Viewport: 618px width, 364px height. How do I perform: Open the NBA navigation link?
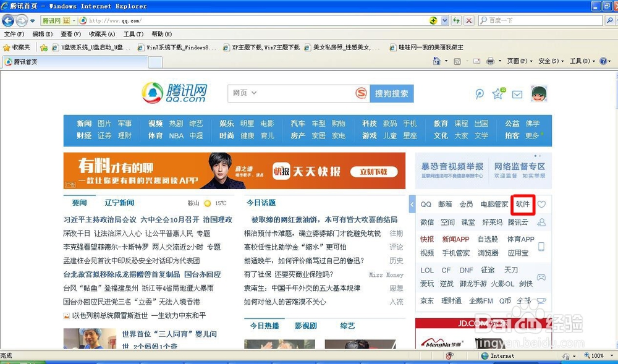(x=176, y=135)
